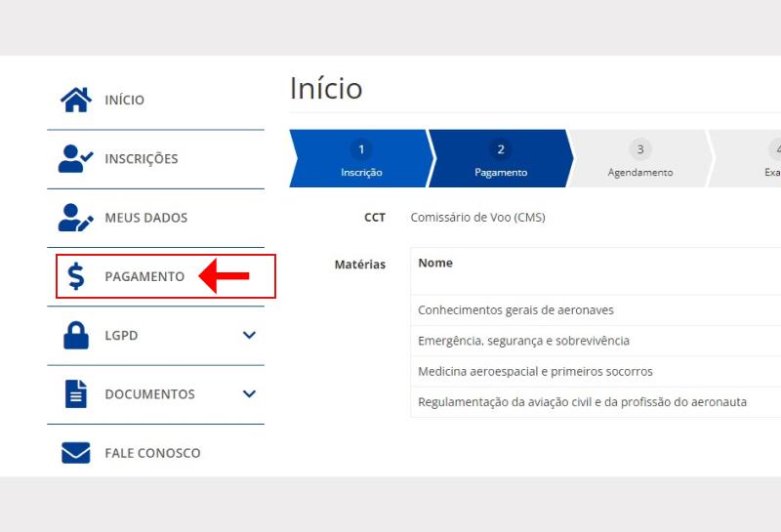Jump to step 3 Agendamento

[639, 159]
